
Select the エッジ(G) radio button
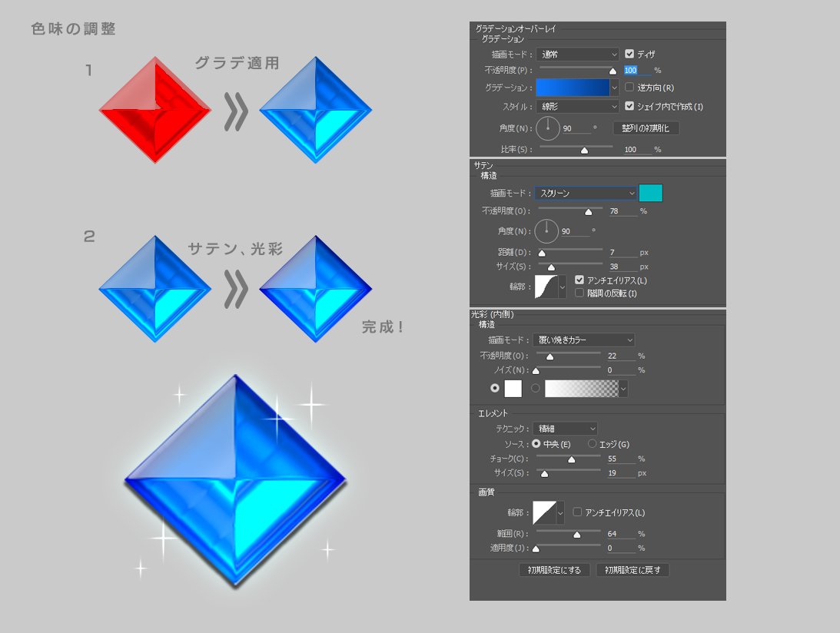coord(593,443)
